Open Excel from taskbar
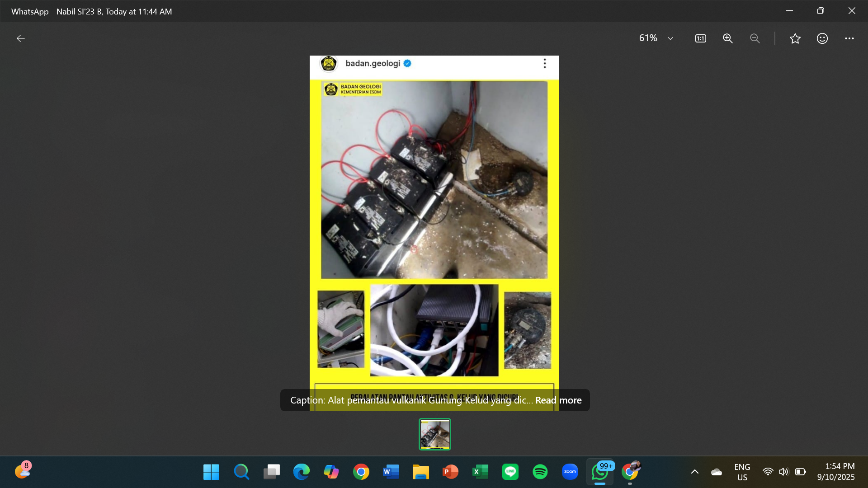Screen dimensions: 868x488 [480, 472]
